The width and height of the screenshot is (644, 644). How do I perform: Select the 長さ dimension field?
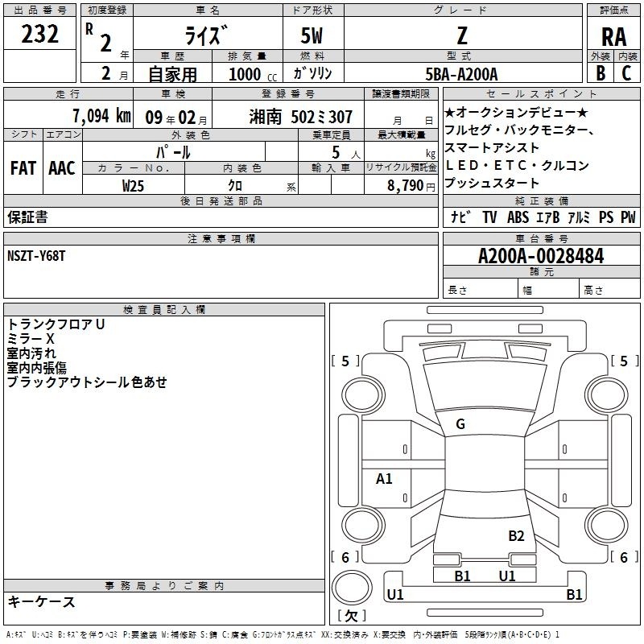coord(480,290)
